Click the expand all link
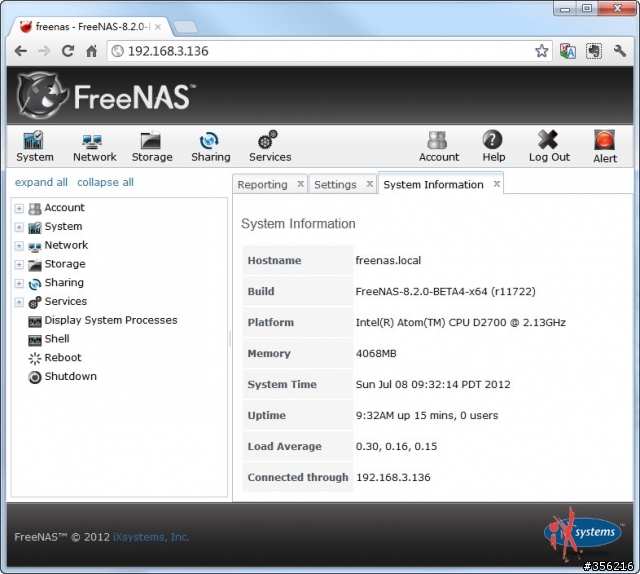640x574 pixels. [x=41, y=182]
